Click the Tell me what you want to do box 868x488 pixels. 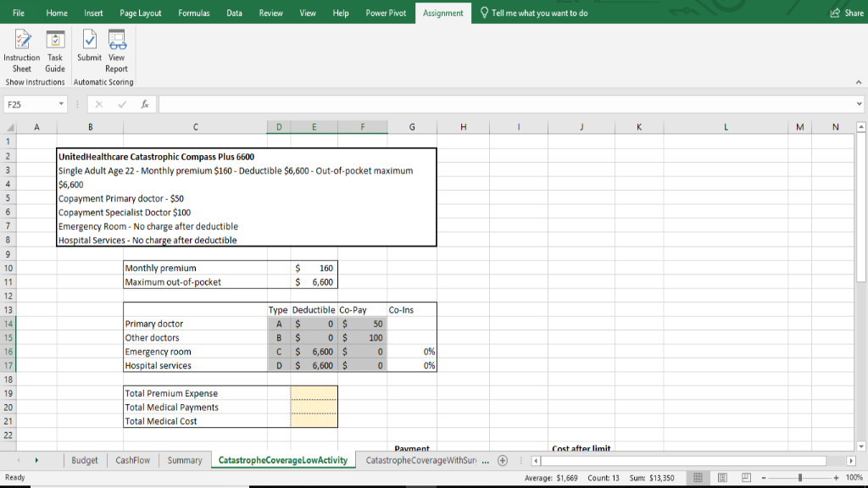[x=534, y=13]
